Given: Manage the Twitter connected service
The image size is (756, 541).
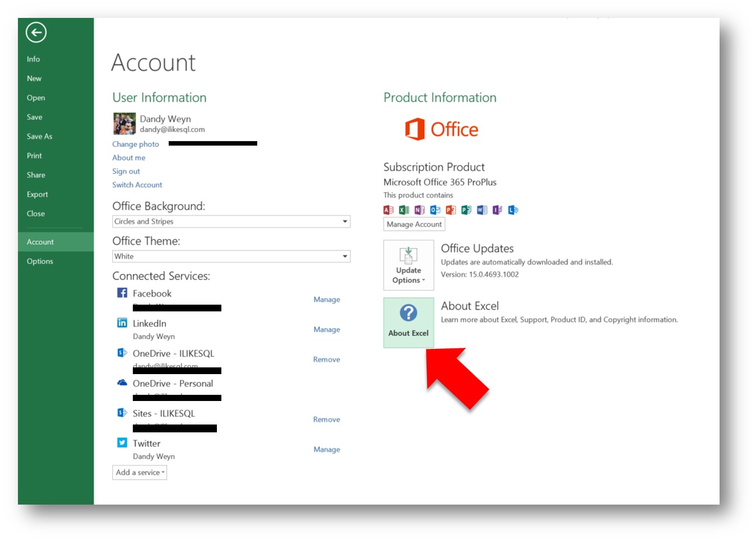Looking at the screenshot, I should pos(327,449).
